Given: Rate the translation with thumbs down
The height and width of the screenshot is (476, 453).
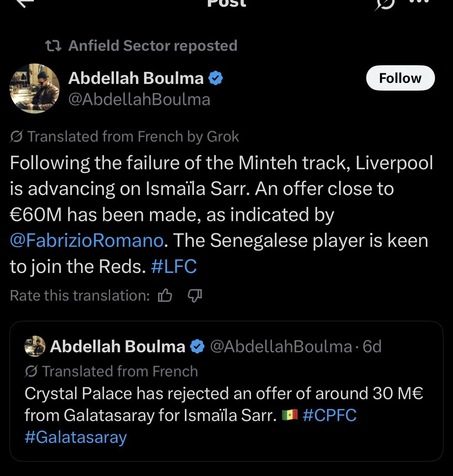Looking at the screenshot, I should [x=194, y=295].
